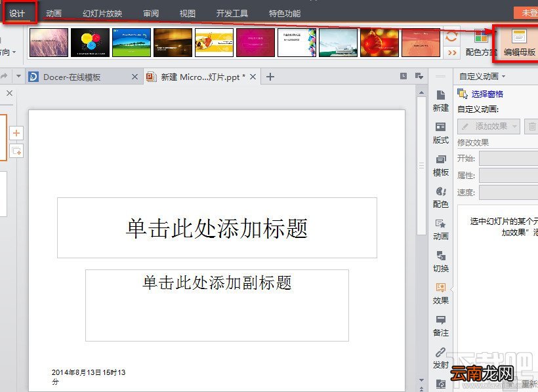Open the 版式 layout sidebar icon
The width and height of the screenshot is (538, 392).
[x=441, y=133]
